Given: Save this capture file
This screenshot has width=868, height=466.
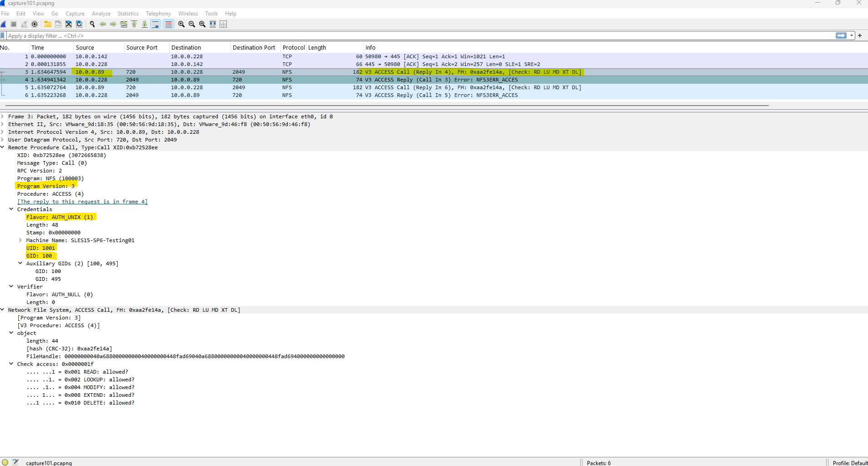Looking at the screenshot, I should coord(58,24).
